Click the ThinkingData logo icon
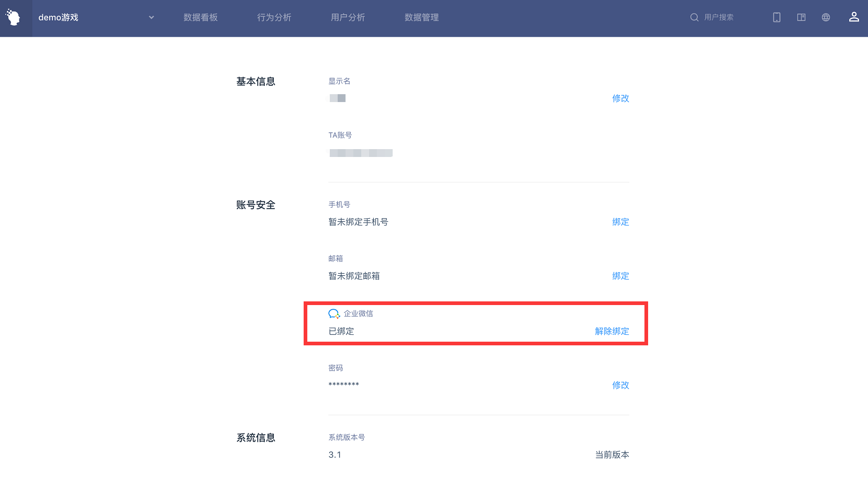This screenshot has height=484, width=868. tap(14, 18)
